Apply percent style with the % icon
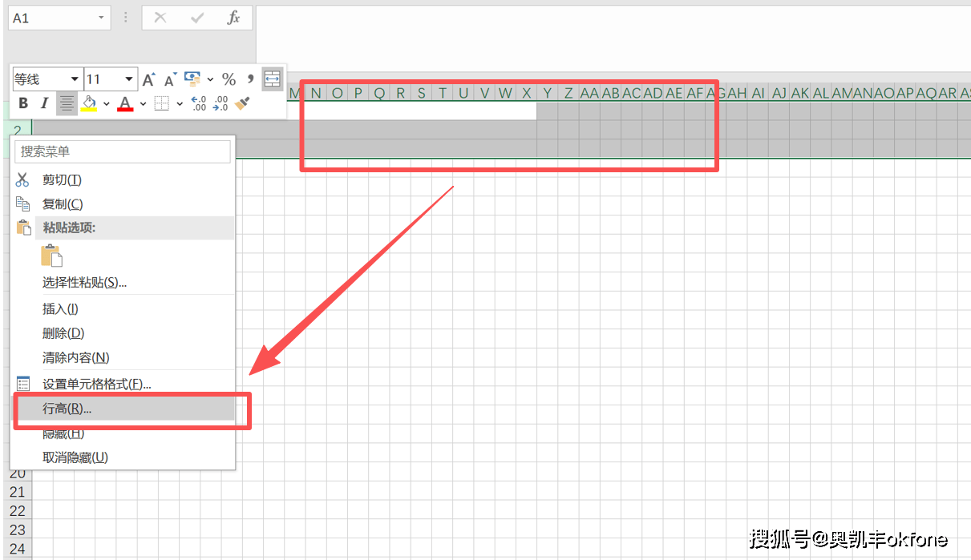Screen dimensions: 971x560 [229, 79]
